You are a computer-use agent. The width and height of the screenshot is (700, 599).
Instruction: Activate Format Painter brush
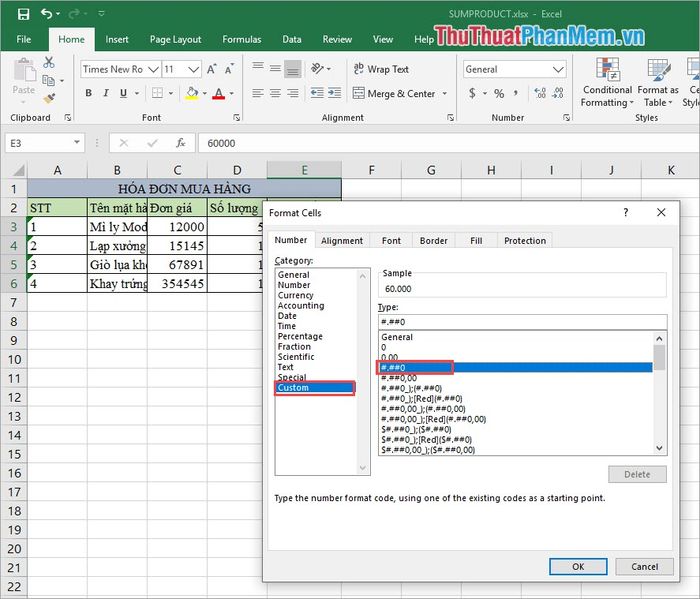[x=49, y=98]
